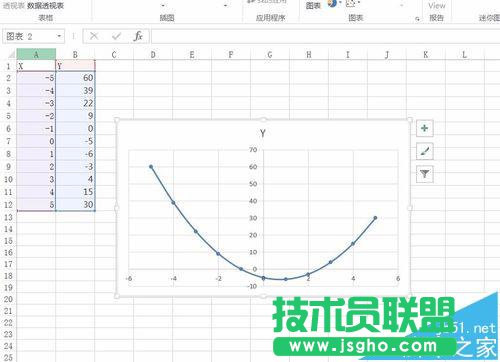Click cell A12 with value 5

click(36, 204)
